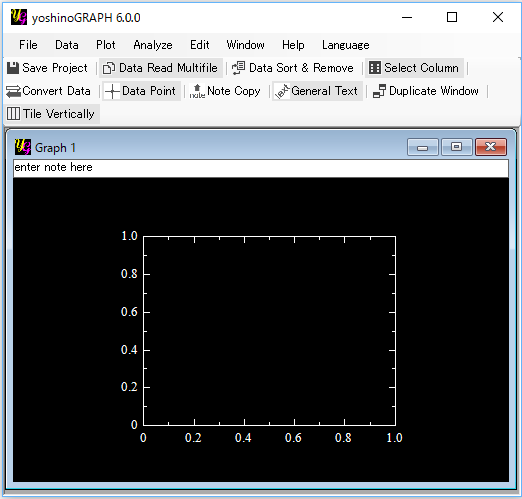Click the Save Project floppy disk icon
This screenshot has height=499, width=522.
tap(13, 68)
